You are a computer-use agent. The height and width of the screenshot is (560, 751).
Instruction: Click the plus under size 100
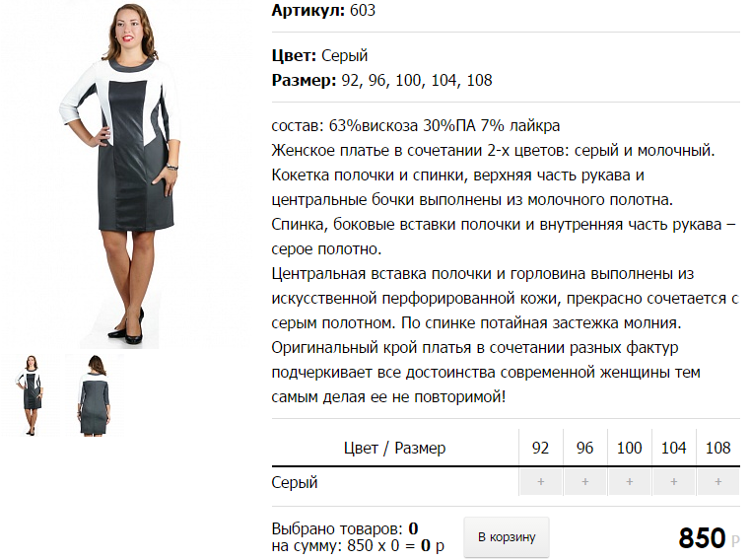[630, 482]
